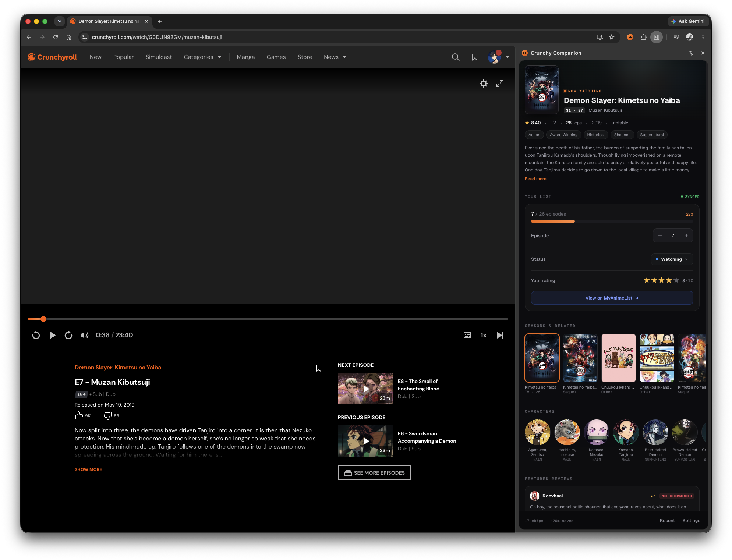
Task: Skip forward with the forward-skip icon
Action: 68,335
